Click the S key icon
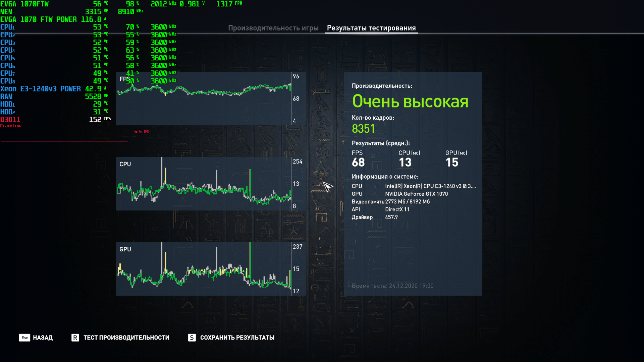Screen dimensions: 644x362 coord(192,338)
